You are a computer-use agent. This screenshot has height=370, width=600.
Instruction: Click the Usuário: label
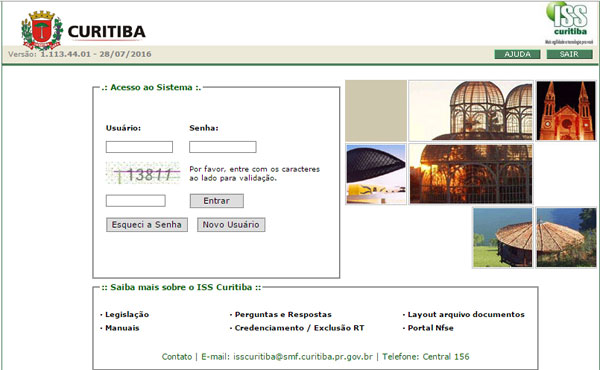[x=123, y=128]
